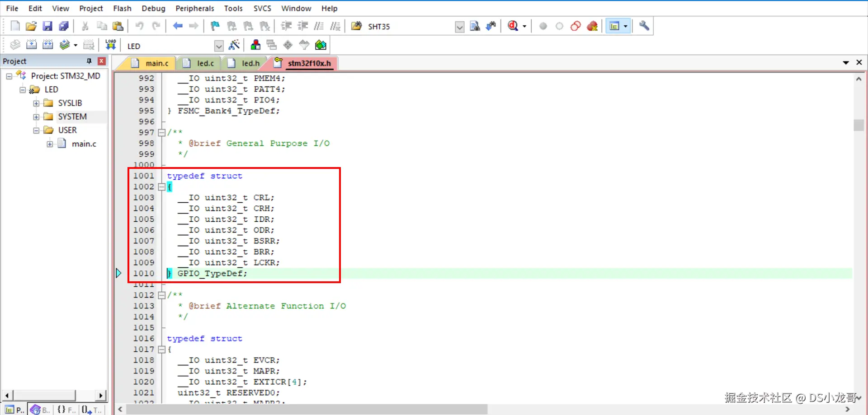Download code to flash with LOAD
Viewport: 868px width, 415px height.
(x=110, y=45)
